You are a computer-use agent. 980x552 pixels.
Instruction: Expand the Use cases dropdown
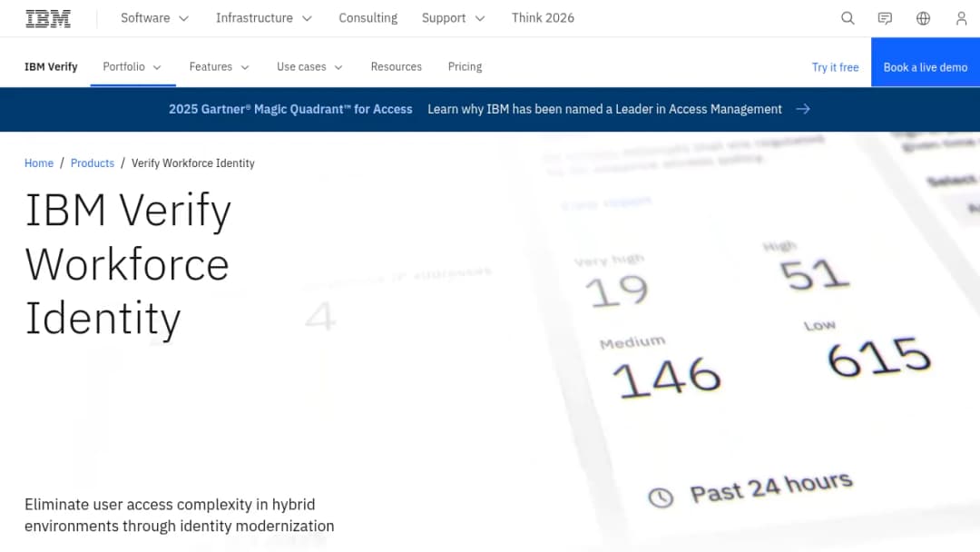(310, 67)
